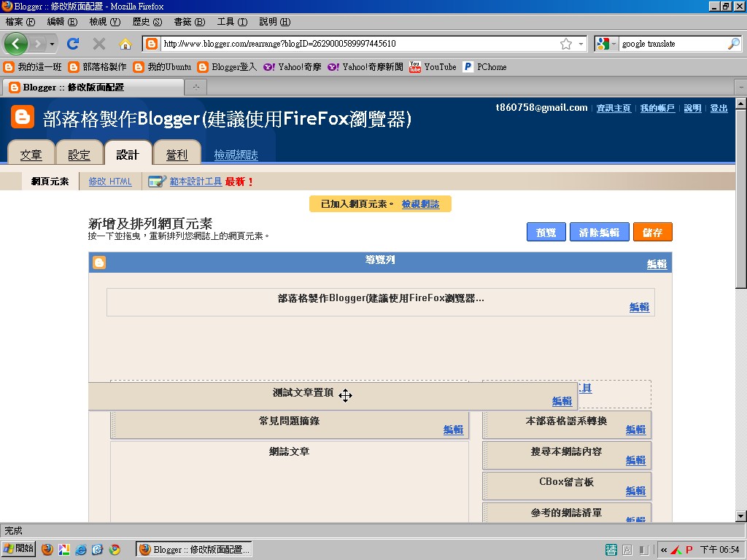
Task: Click the 資訊主頁 link
Action: [614, 108]
